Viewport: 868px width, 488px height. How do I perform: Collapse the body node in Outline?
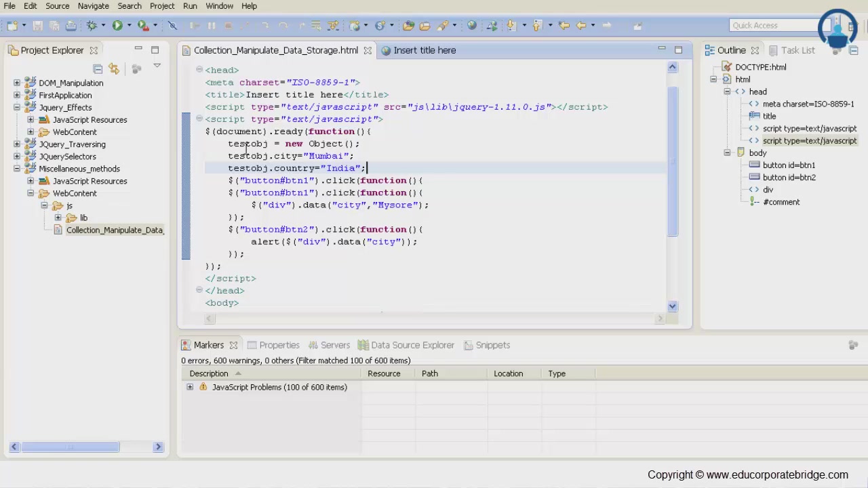tap(727, 152)
